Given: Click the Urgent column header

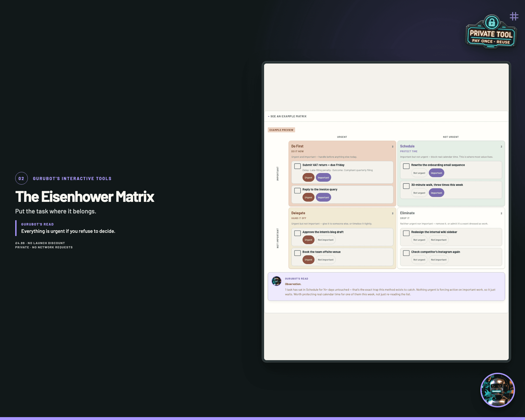Looking at the screenshot, I should coord(342,137).
